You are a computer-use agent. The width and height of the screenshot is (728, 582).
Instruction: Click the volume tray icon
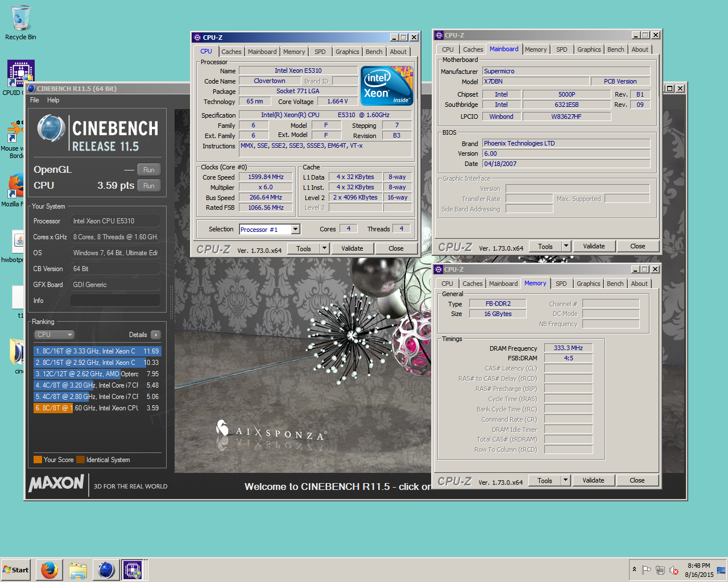[674, 569]
